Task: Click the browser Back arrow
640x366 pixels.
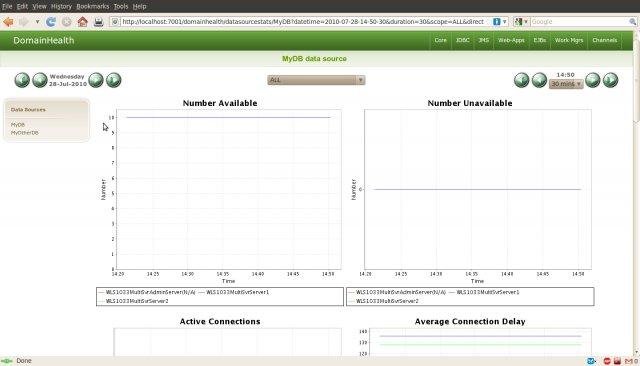Action: (8, 22)
